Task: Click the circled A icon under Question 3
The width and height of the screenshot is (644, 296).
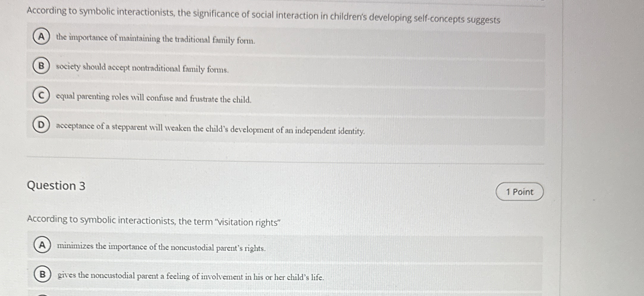Action: coord(42,245)
